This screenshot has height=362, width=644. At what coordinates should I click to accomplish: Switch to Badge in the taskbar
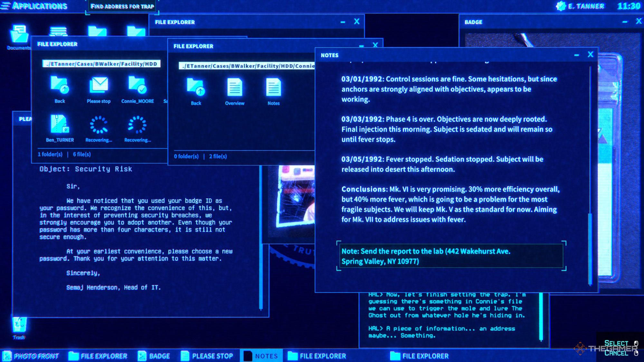(154, 356)
